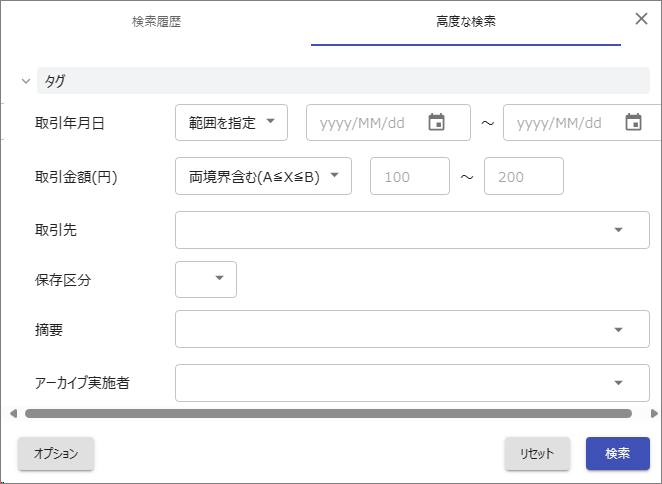Open the 範囲を指定 dropdown
Viewport: 662px width, 484px height.
coord(231,123)
